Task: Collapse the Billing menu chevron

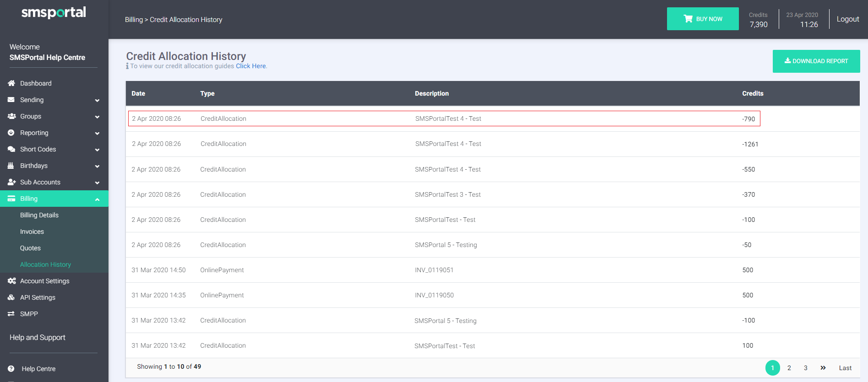Action: tap(97, 199)
